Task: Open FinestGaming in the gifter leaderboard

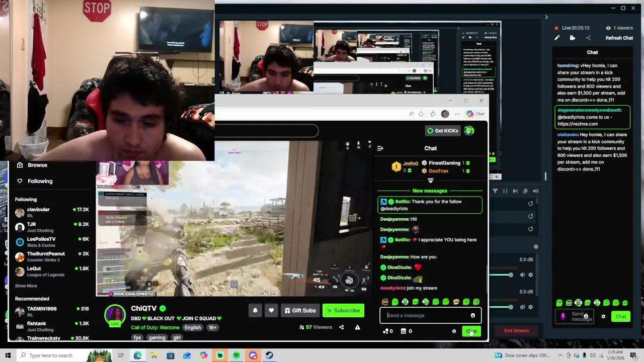Action: [x=444, y=163]
